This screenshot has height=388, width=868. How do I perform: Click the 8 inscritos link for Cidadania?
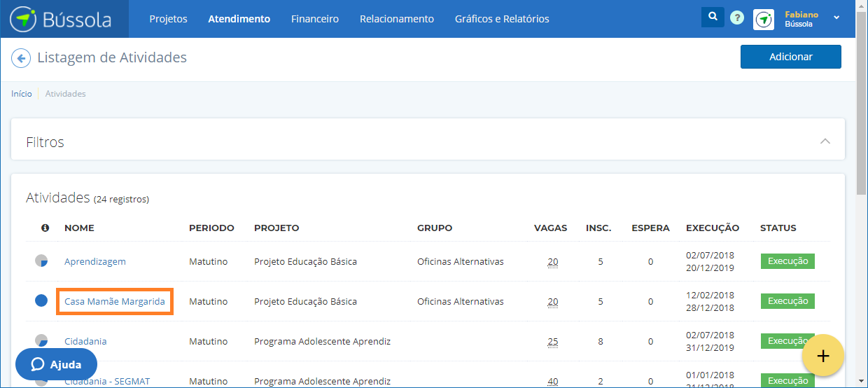point(601,342)
